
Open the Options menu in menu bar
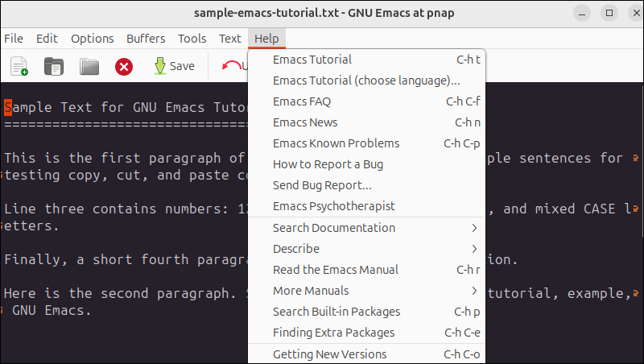(x=92, y=39)
